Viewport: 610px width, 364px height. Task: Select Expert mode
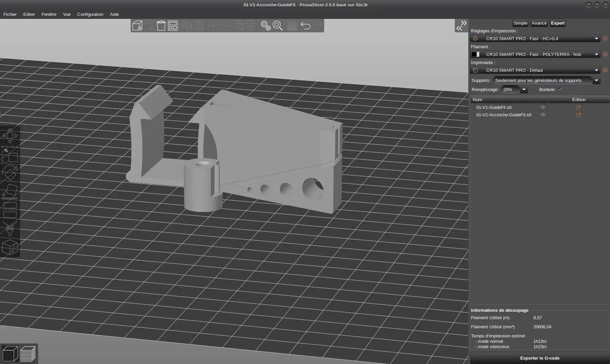click(557, 23)
